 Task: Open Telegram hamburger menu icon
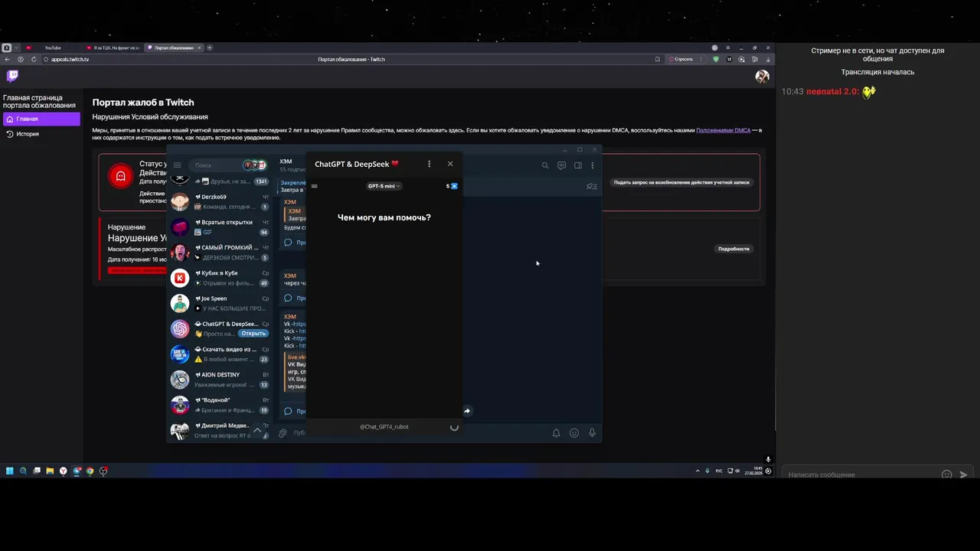(x=177, y=165)
